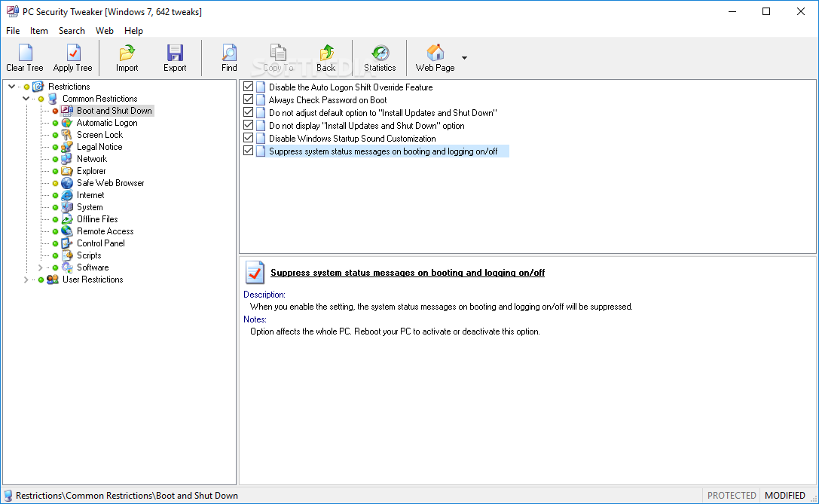
Task: Select the Always Check Password on Boot row
Action: [328, 99]
